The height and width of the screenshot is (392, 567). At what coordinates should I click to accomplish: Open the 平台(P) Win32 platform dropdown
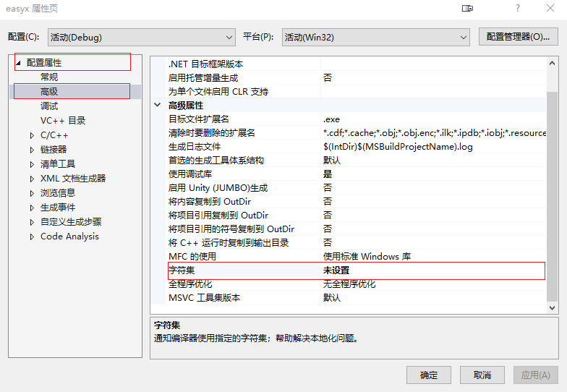pos(376,38)
